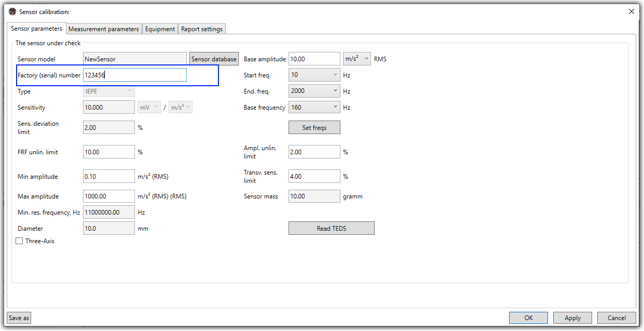Click the Cancel button

coord(616,317)
